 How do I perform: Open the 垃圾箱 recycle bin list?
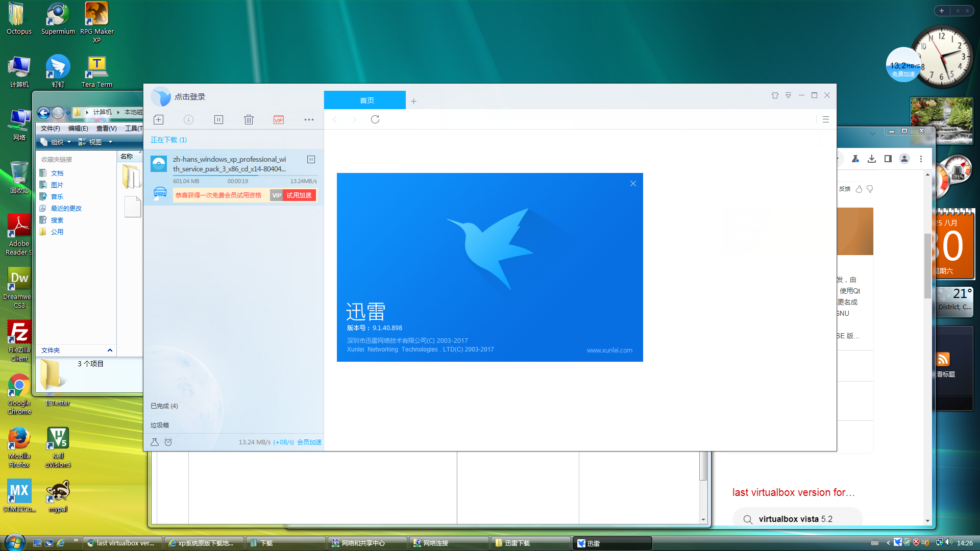click(x=160, y=425)
